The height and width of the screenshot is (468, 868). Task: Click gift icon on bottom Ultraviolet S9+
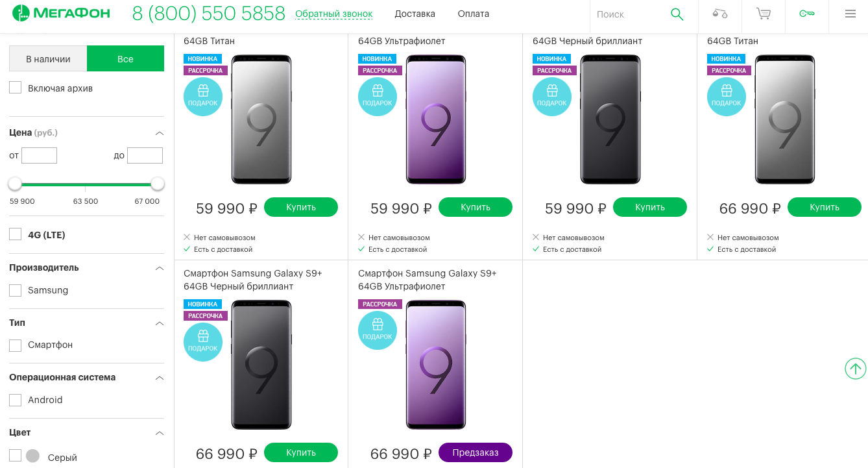[378, 330]
